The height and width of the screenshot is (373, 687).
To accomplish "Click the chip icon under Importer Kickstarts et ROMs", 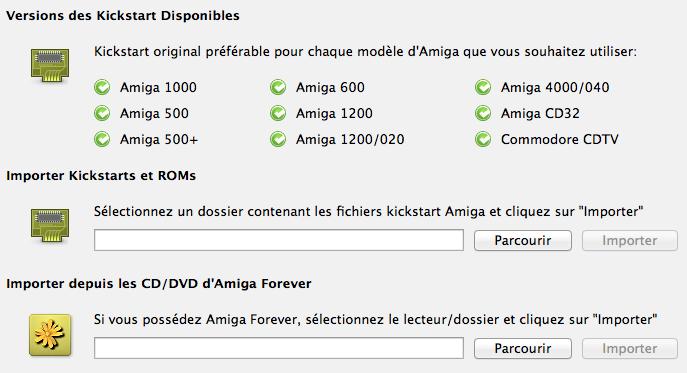I will [50, 225].
